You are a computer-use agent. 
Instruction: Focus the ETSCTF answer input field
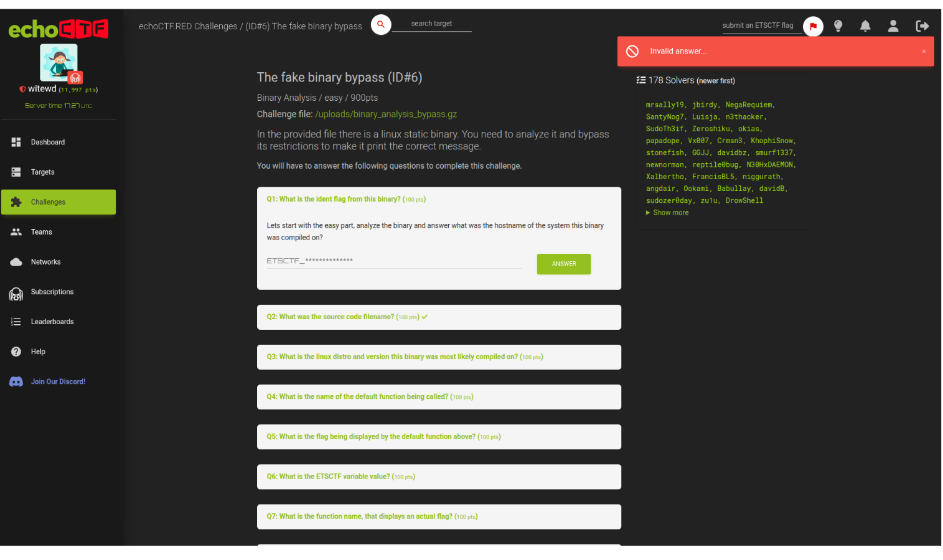pos(393,261)
